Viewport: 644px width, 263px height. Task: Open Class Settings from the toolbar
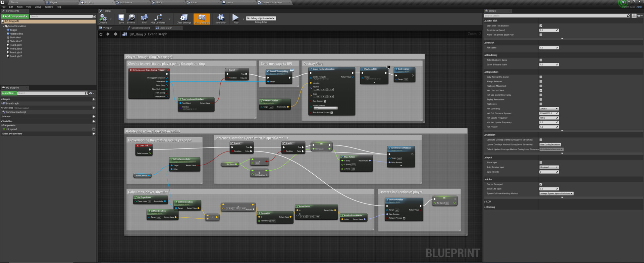(x=184, y=18)
